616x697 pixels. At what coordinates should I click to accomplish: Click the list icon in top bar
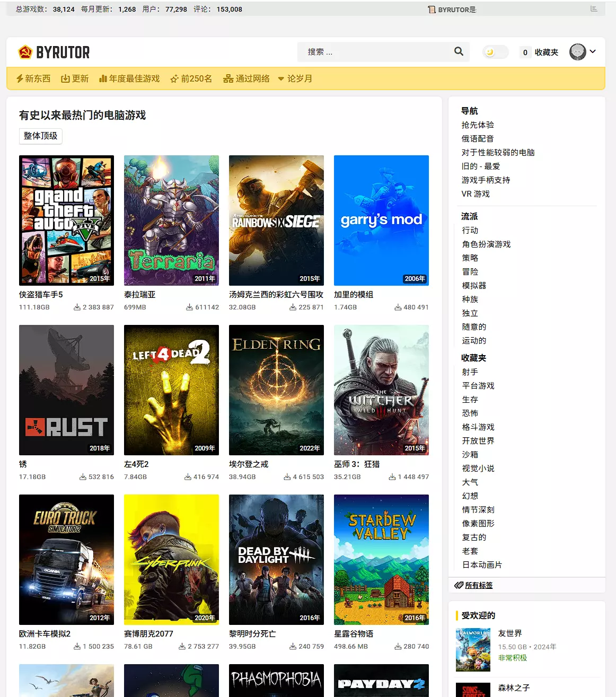click(594, 9)
